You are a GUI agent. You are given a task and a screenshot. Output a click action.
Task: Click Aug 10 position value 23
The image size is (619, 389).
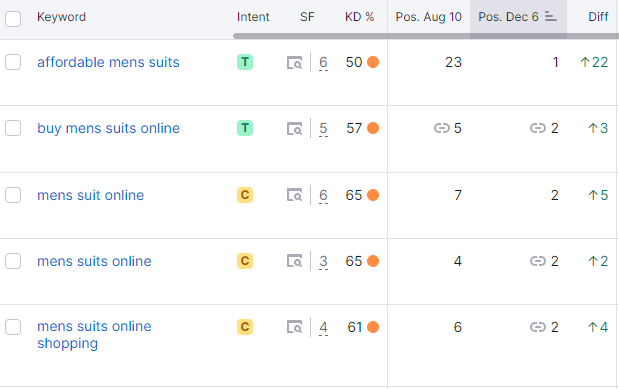pos(453,62)
